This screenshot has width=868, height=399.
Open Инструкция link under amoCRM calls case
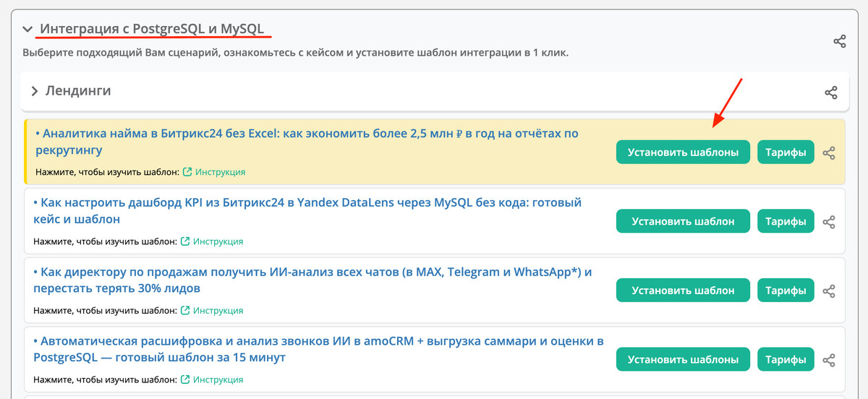[x=218, y=379]
